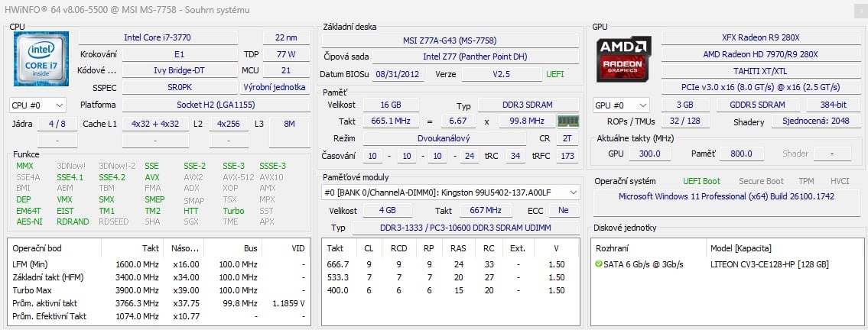Click the PCIe v3.0 x16 bus value

pos(761,87)
